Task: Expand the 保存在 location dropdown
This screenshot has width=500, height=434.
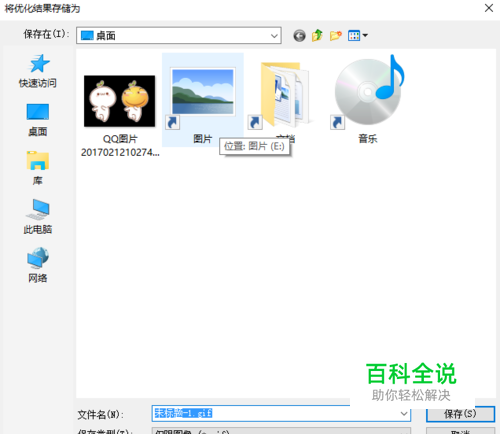Action: tap(274, 36)
